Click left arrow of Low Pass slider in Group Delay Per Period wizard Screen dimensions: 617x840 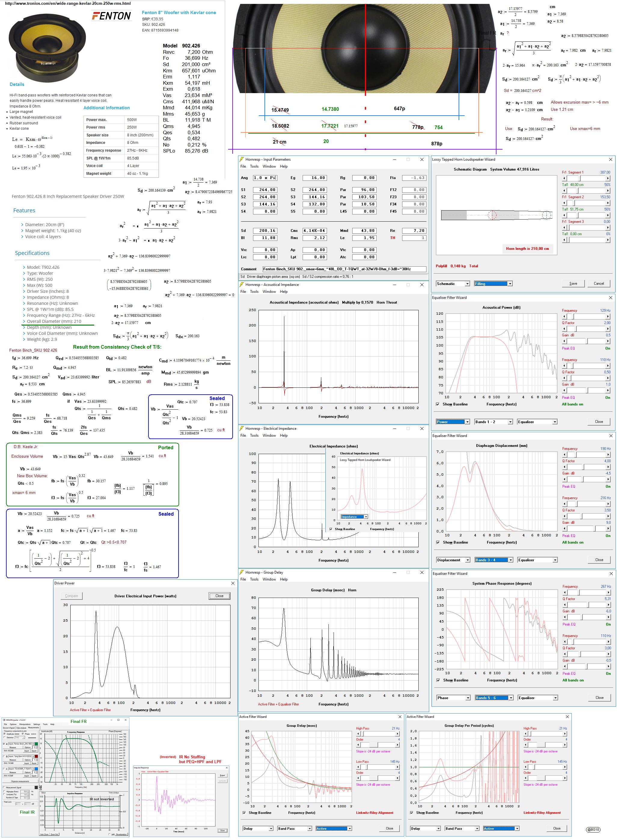[526, 767]
